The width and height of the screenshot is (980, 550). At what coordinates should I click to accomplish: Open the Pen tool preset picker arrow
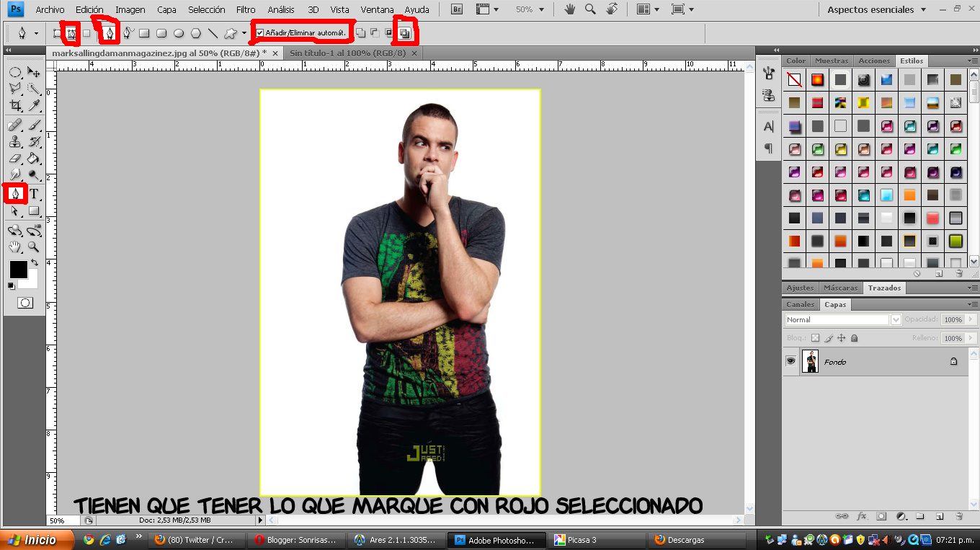[36, 33]
